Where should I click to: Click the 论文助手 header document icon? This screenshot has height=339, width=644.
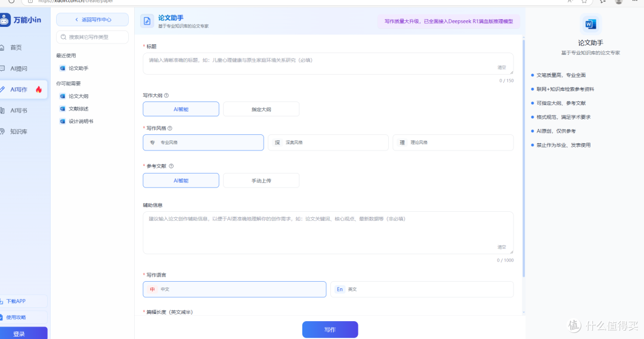click(x=147, y=21)
